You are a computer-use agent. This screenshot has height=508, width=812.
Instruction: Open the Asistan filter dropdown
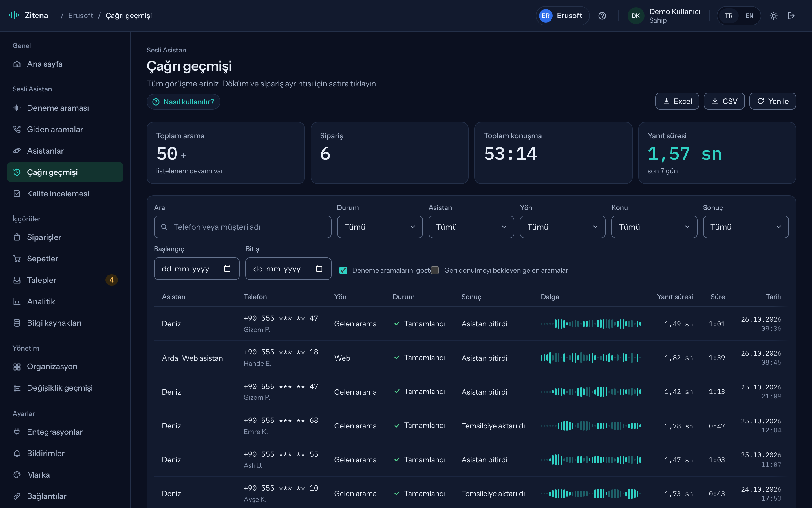(x=471, y=227)
